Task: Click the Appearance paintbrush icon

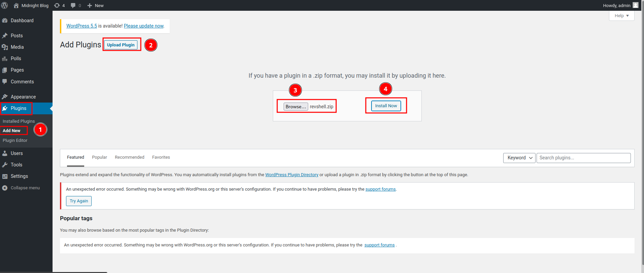Action: click(5, 97)
